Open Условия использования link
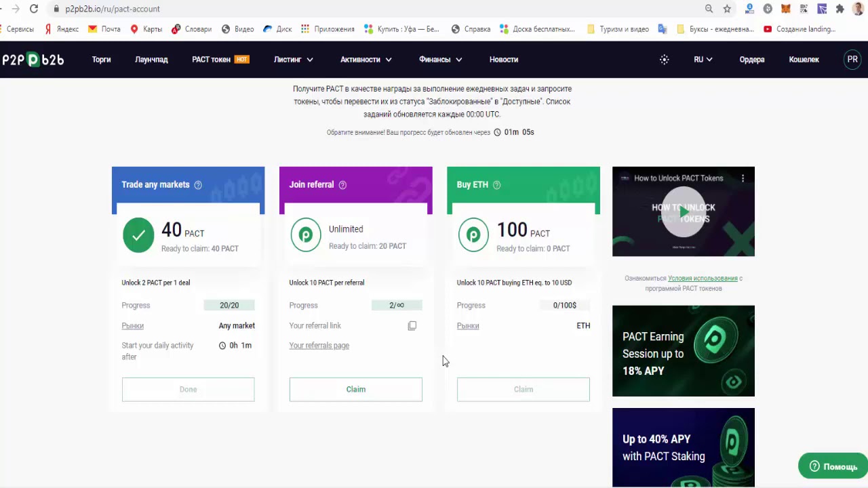 (x=703, y=279)
